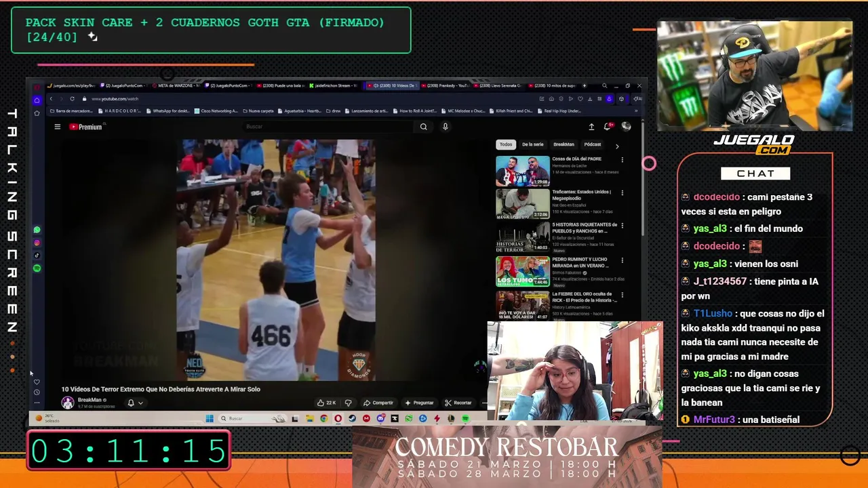The height and width of the screenshot is (488, 868).
Task: Open options for 5 HISTORIAS INQUIETANTES video
Action: pos(622,225)
